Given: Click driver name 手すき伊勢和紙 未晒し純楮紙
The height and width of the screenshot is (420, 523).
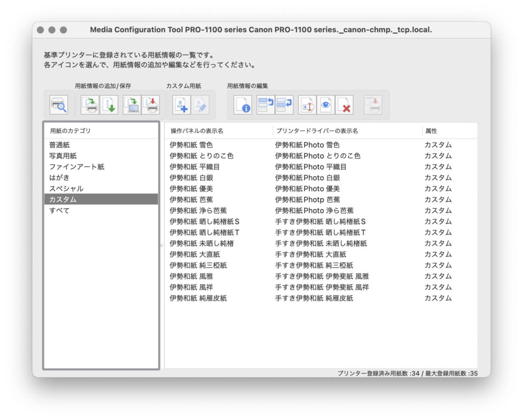Looking at the screenshot, I should click(321, 243).
